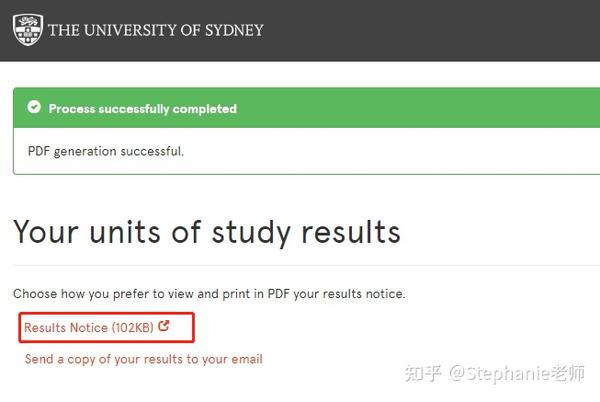Viewport: 600px width, 402px height.
Task: Click the Choose how you prefer instruction text
Action: (x=209, y=294)
